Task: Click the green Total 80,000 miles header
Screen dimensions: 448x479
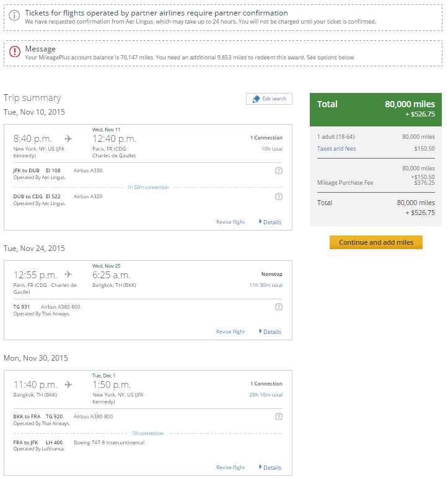Action: (x=376, y=108)
